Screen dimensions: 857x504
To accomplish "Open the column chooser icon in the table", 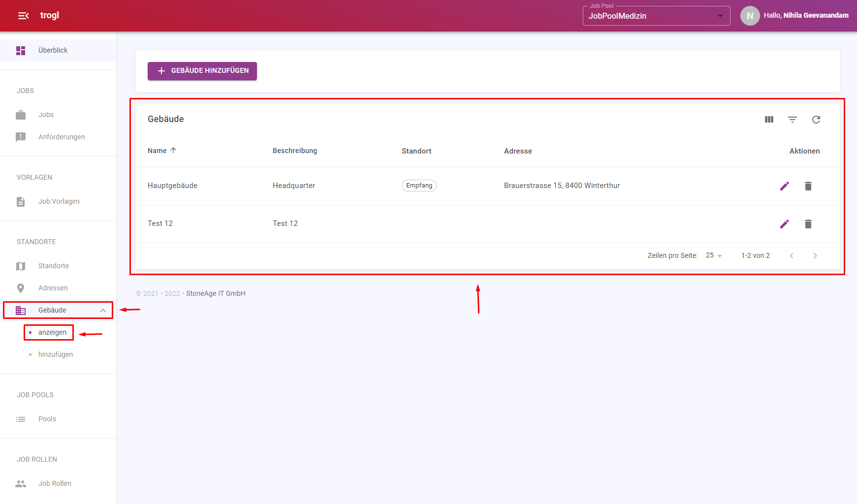I will [x=769, y=119].
